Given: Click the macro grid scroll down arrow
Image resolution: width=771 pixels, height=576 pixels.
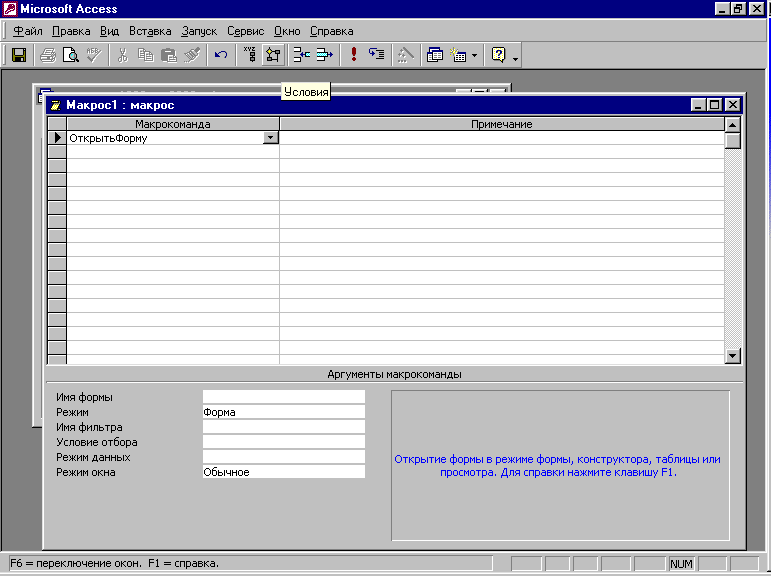Looking at the screenshot, I should coord(733,356).
